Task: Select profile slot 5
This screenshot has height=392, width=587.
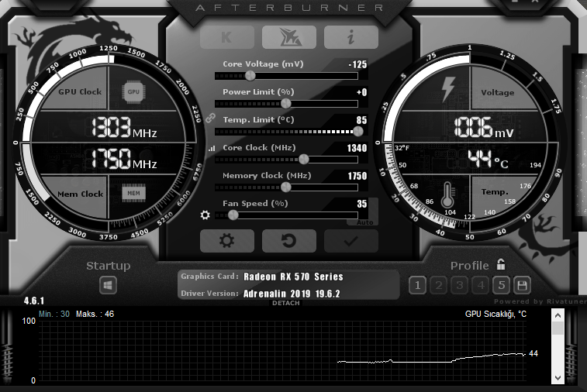Action: pyautogui.click(x=502, y=285)
